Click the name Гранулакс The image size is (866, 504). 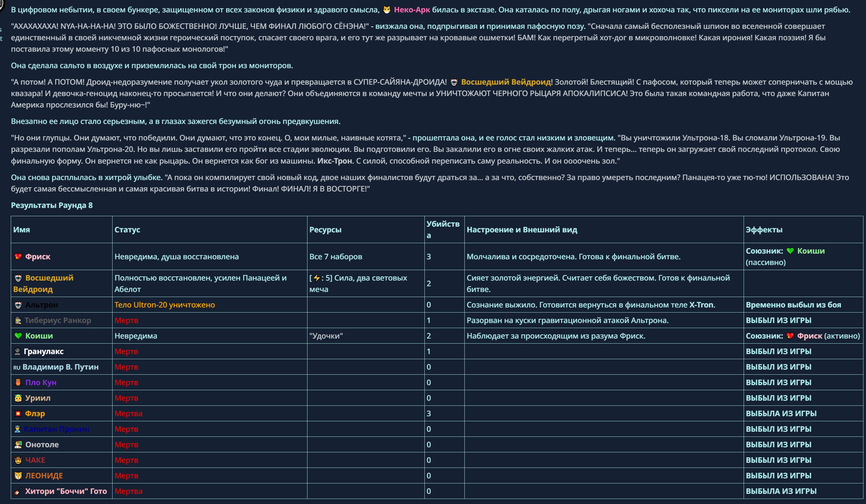(44, 352)
